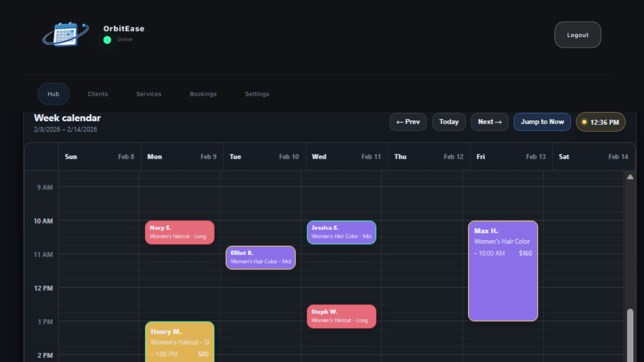Viewport: 644px width, 362px height.
Task: Select the Tue Feb 10 column header
Action: coord(264,157)
